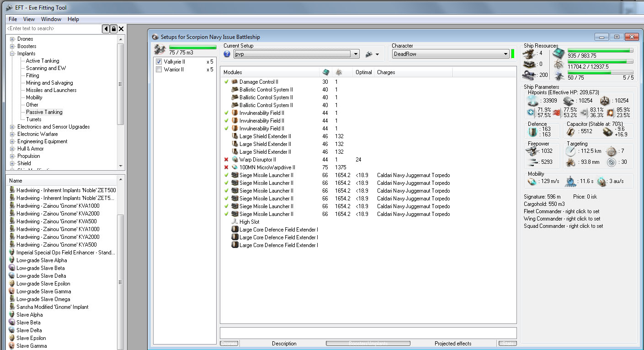Open the View menu

click(x=29, y=19)
